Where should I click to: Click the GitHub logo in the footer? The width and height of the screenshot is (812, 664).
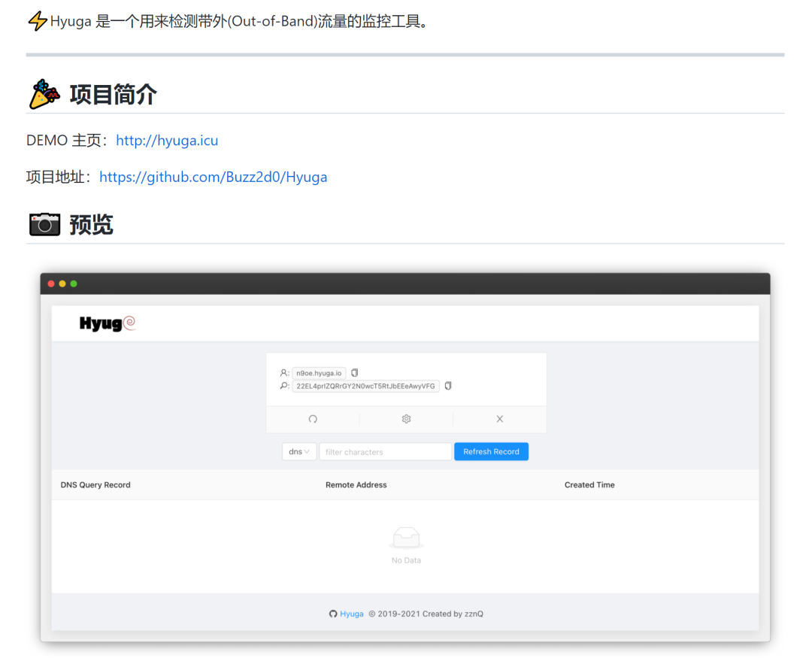332,614
